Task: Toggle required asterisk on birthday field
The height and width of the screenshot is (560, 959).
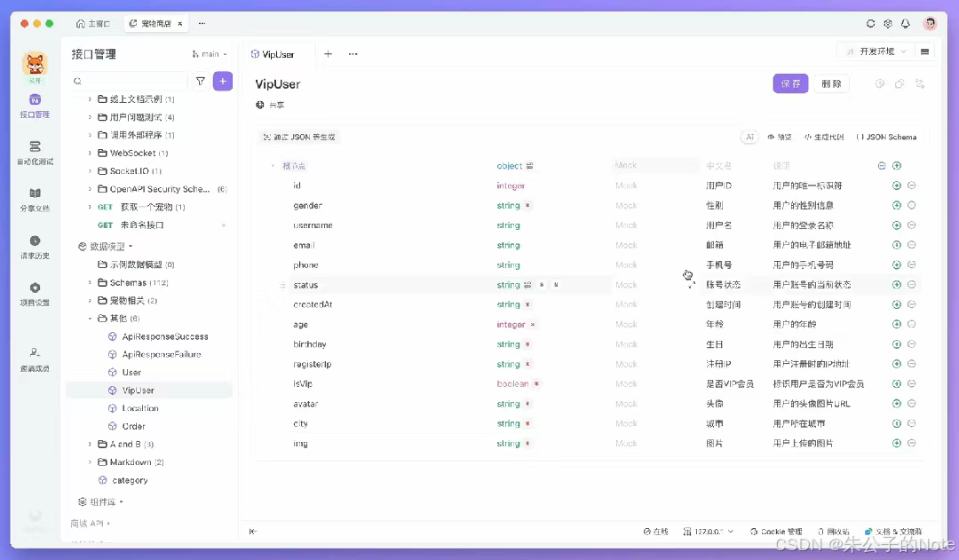Action: click(x=527, y=344)
